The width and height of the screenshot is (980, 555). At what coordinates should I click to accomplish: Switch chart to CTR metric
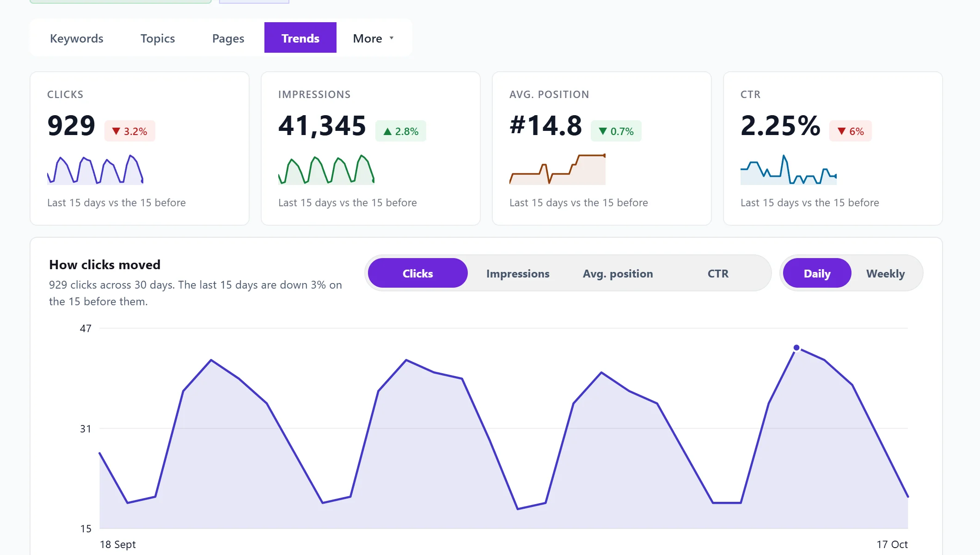pos(718,273)
